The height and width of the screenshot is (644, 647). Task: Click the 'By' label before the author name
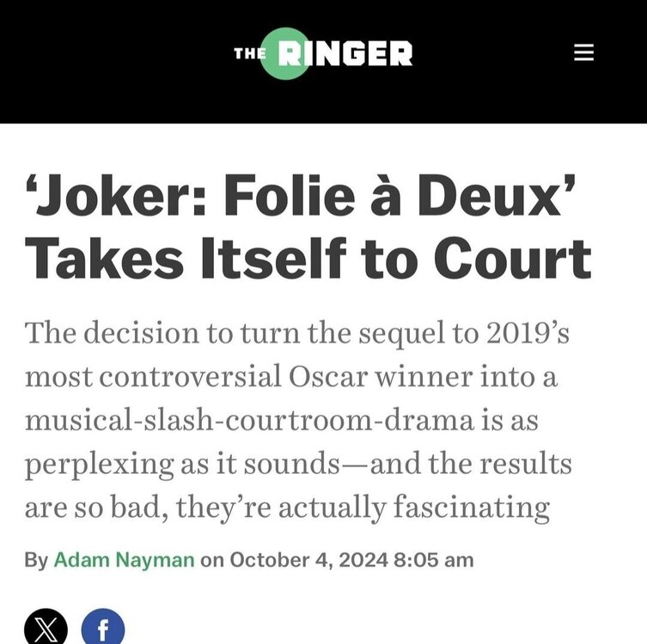36,560
